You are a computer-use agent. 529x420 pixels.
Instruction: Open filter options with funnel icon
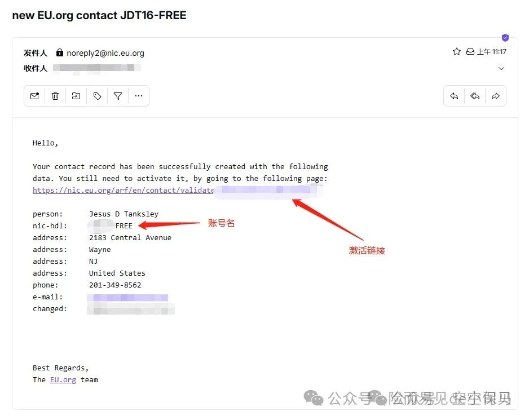click(118, 96)
